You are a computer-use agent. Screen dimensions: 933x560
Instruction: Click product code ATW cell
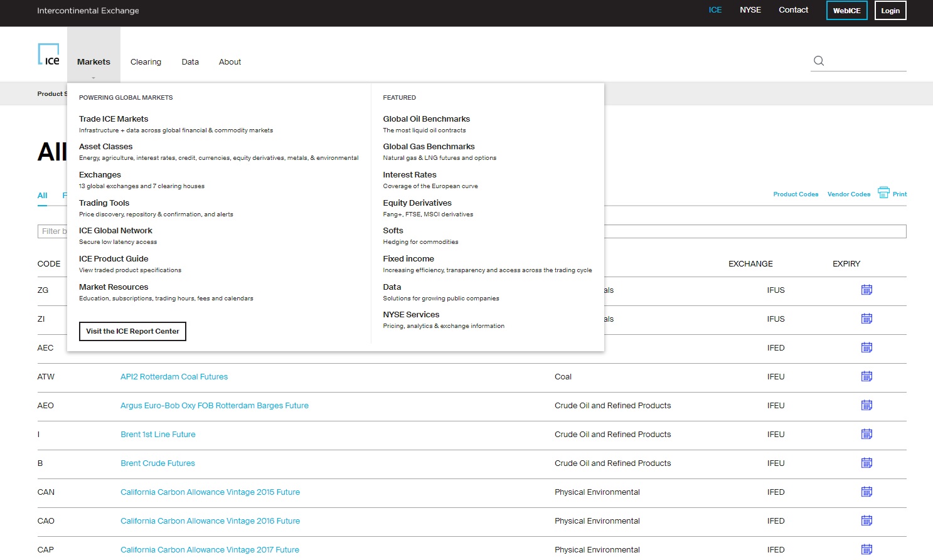click(46, 376)
